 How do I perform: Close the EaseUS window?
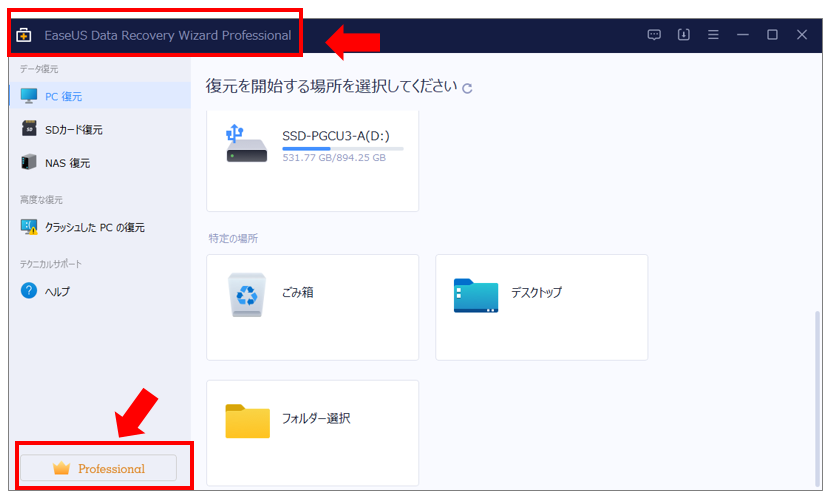click(x=802, y=35)
